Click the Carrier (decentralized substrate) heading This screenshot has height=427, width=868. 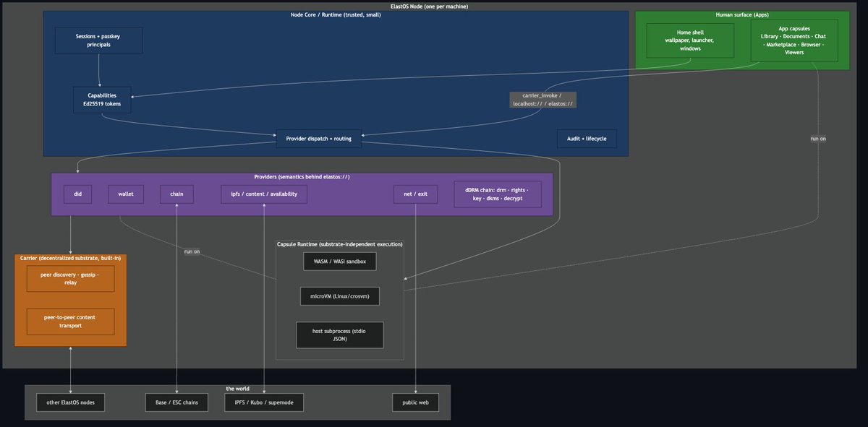click(70, 258)
